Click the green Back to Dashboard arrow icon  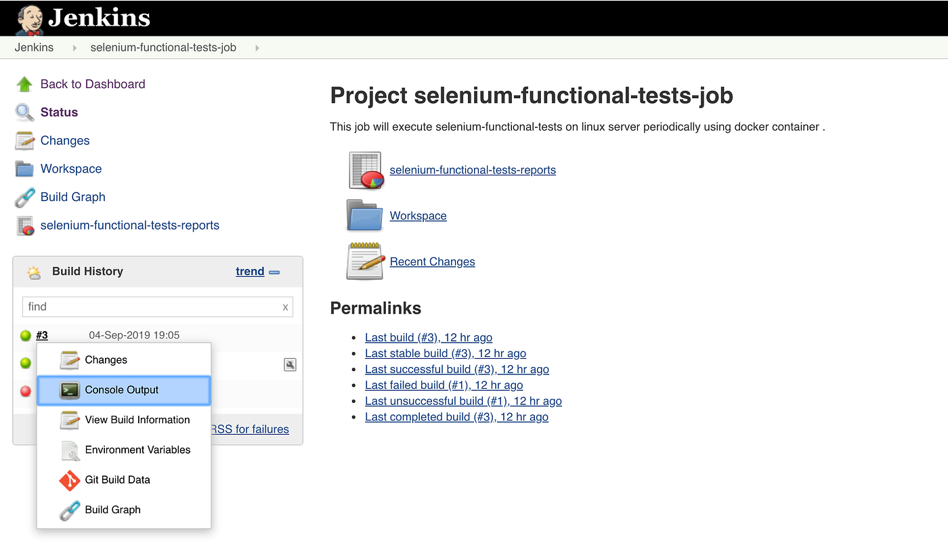24,83
